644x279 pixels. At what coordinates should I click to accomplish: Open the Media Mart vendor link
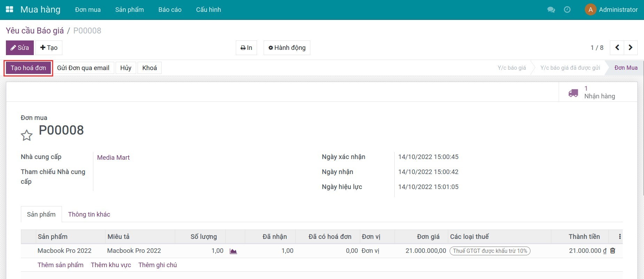pos(113,158)
